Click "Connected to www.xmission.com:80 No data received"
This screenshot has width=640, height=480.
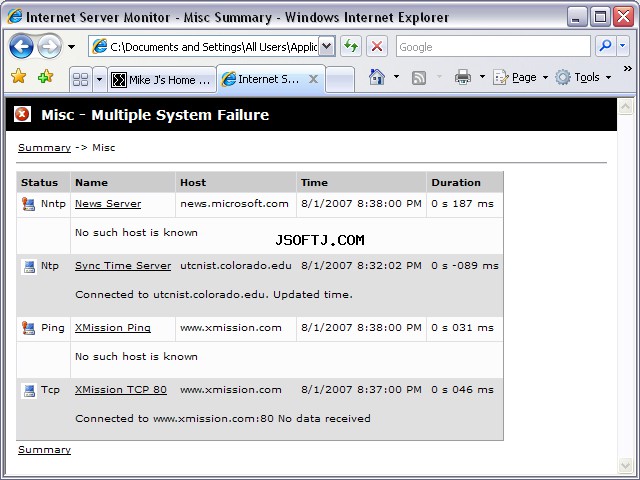(223, 419)
